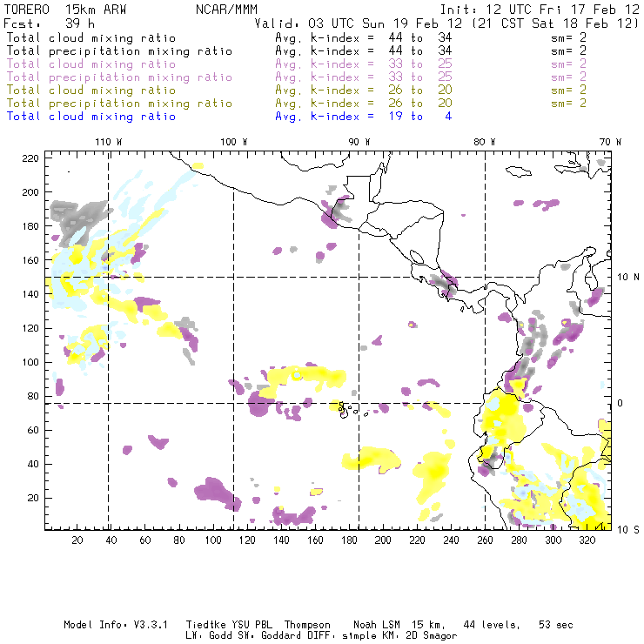The image size is (644, 644).
Task: Click the Init 12 UTC Fri timestamp
Action: tap(540, 10)
